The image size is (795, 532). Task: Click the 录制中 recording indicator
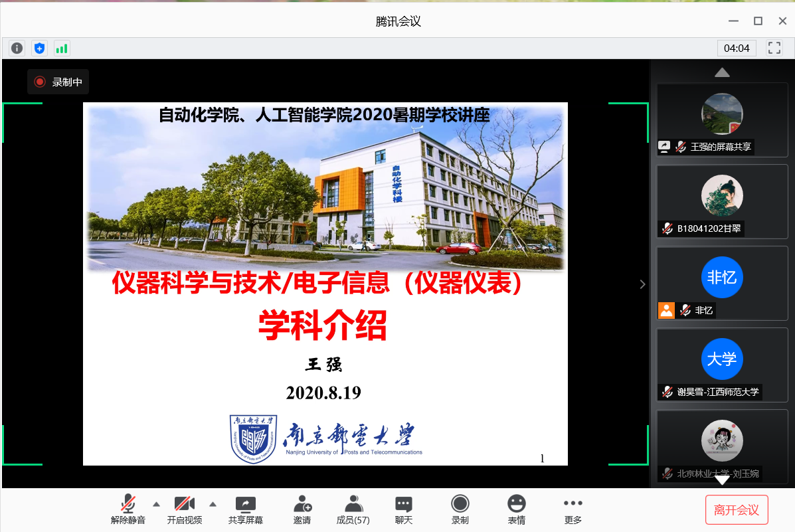click(x=58, y=82)
